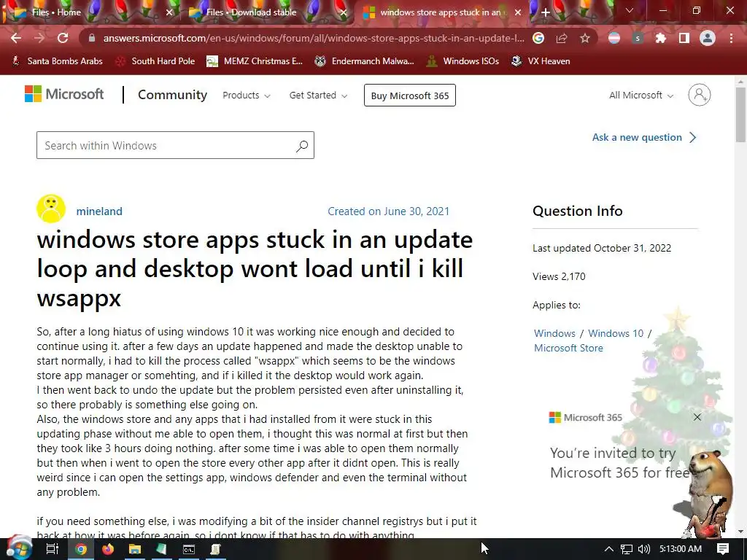Screen dimensions: 747x560
Task: Open the VX Heaven bookmark
Action: tap(541, 61)
